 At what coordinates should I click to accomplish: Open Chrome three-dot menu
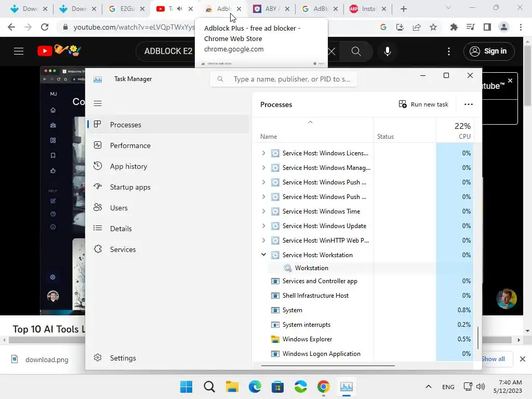(521, 27)
